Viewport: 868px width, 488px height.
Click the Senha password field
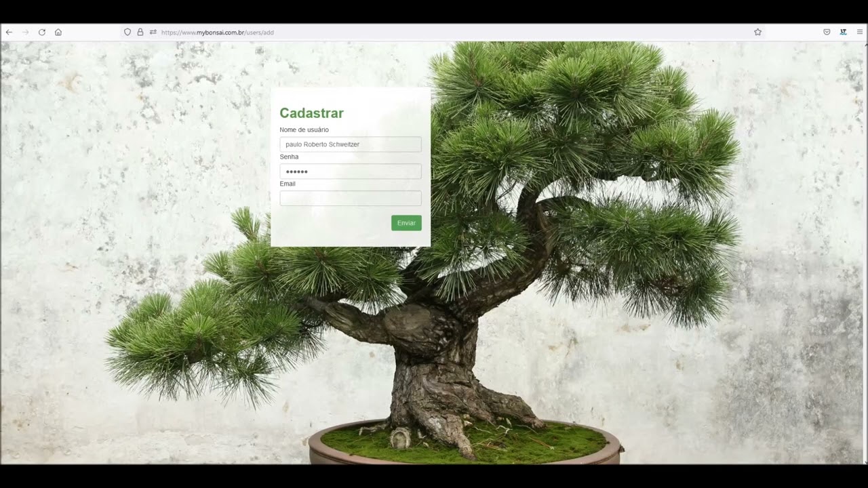(x=351, y=171)
